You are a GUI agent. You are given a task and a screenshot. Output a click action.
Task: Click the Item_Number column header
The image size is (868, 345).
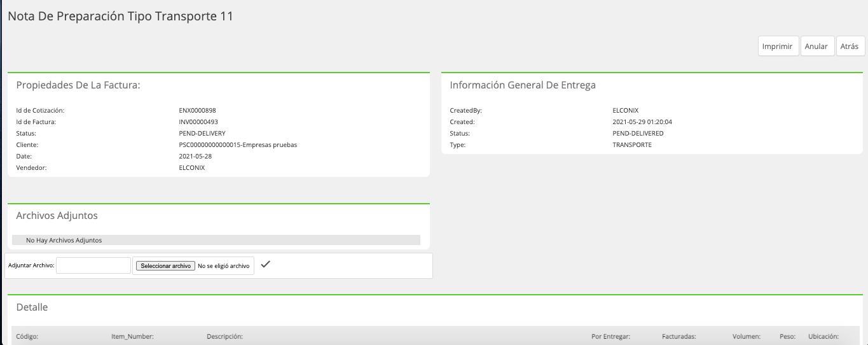pyautogui.click(x=133, y=337)
